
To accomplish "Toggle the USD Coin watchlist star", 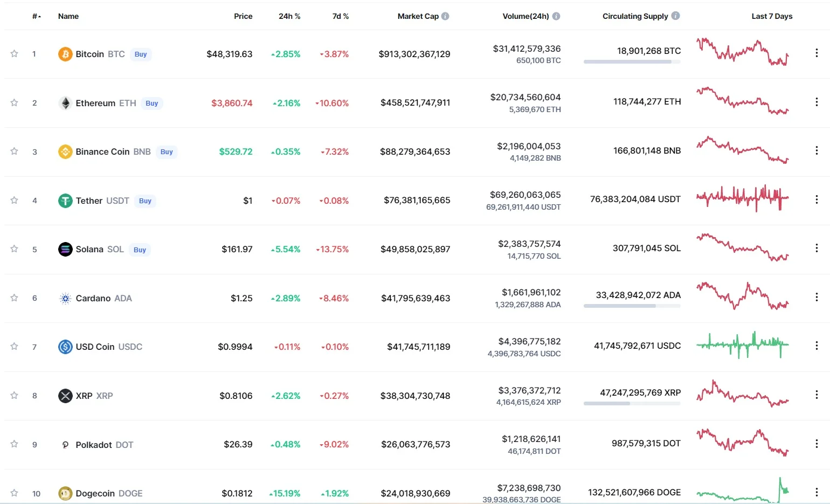I will [x=15, y=347].
